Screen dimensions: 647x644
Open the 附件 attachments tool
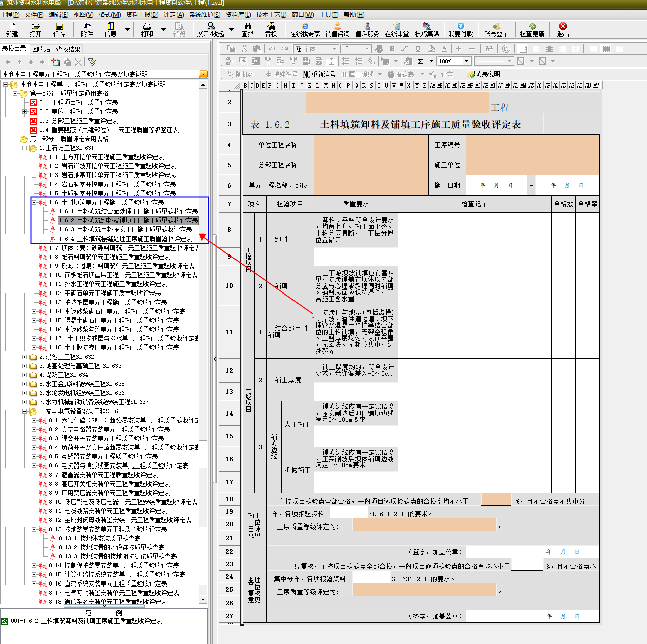[87, 30]
